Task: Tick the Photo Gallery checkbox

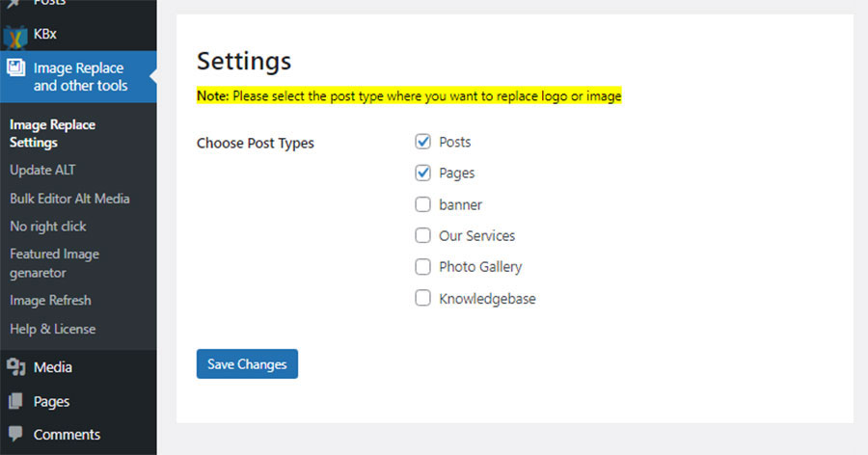Action: pyautogui.click(x=423, y=267)
